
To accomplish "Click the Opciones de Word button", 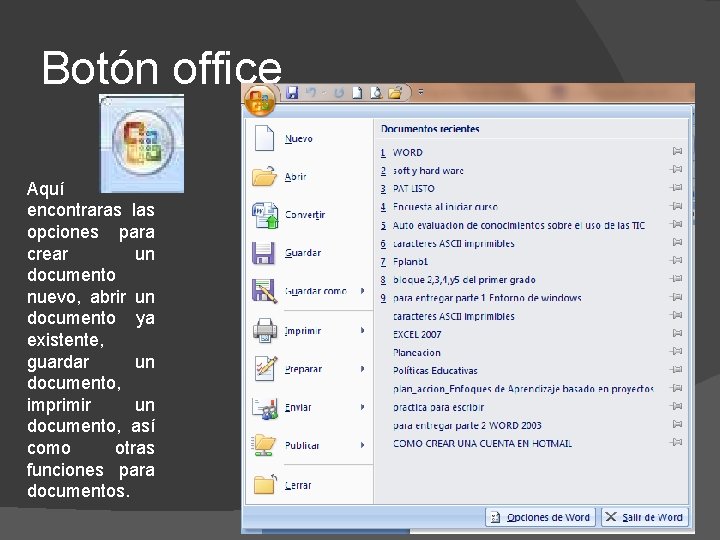I will click(540, 518).
